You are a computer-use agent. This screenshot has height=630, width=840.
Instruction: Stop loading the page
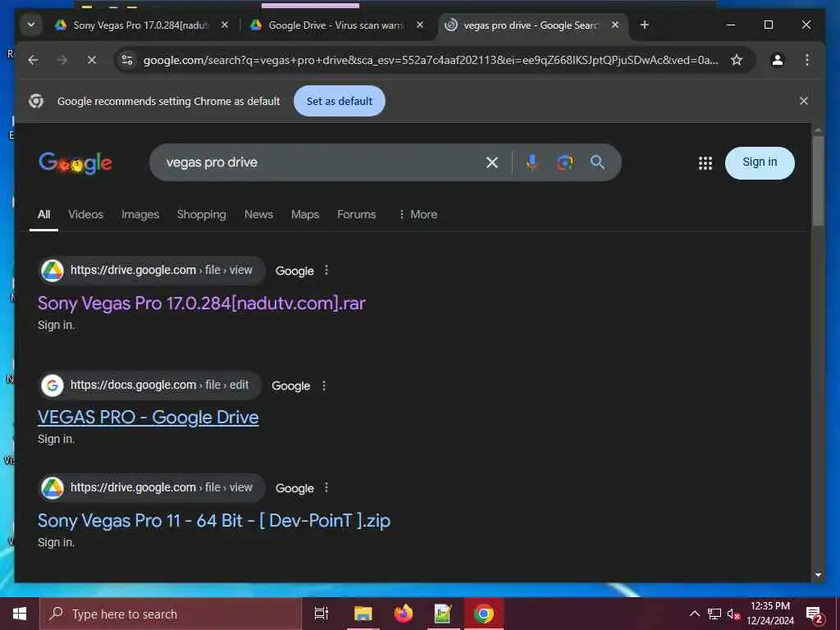(x=92, y=60)
